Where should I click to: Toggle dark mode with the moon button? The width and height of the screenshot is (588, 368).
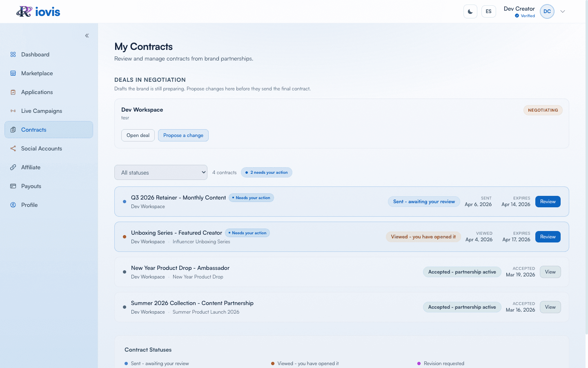coord(470,11)
